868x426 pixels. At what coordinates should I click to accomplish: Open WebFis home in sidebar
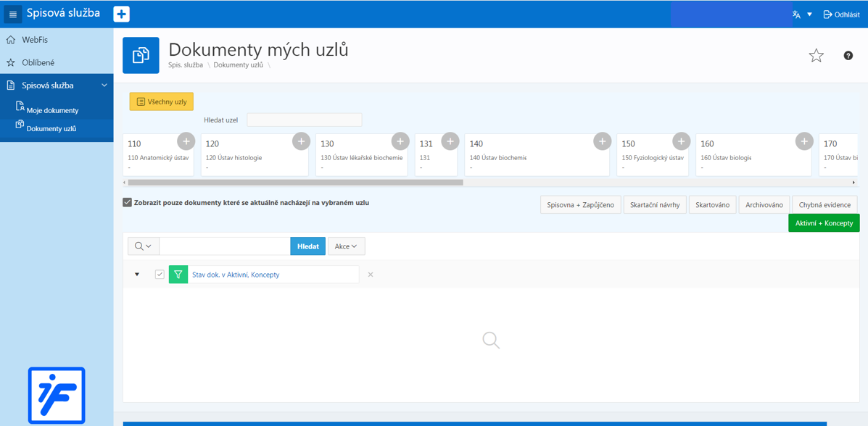coord(57,40)
